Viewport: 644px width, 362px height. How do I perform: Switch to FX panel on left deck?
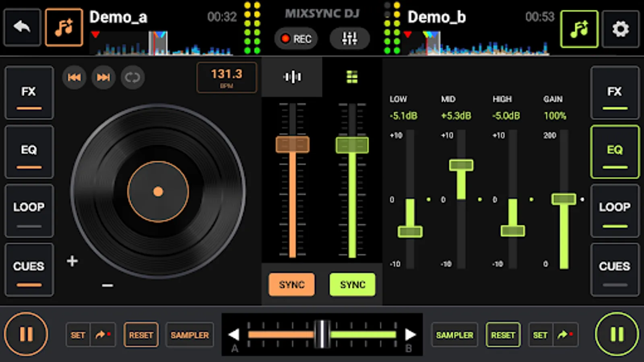(x=29, y=93)
